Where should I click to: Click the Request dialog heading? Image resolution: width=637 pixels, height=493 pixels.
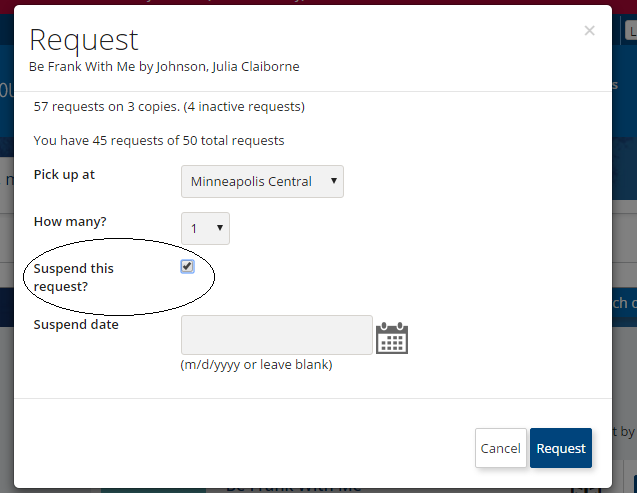pos(84,40)
